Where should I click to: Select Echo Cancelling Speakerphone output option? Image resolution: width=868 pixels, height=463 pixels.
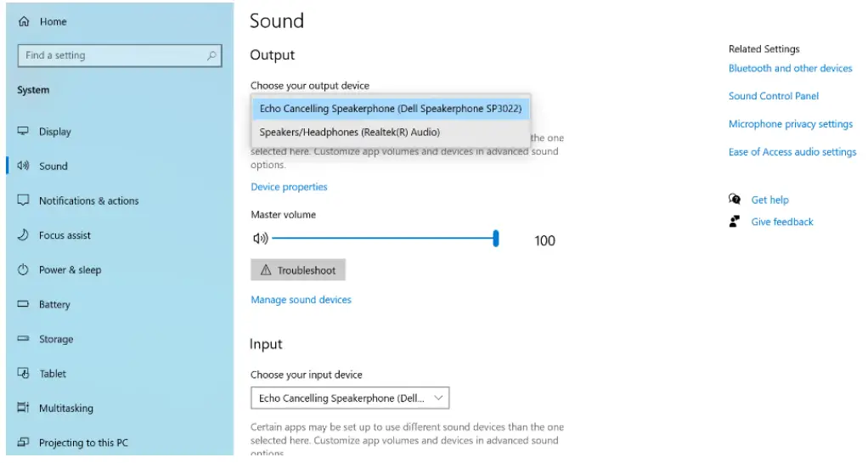[390, 109]
